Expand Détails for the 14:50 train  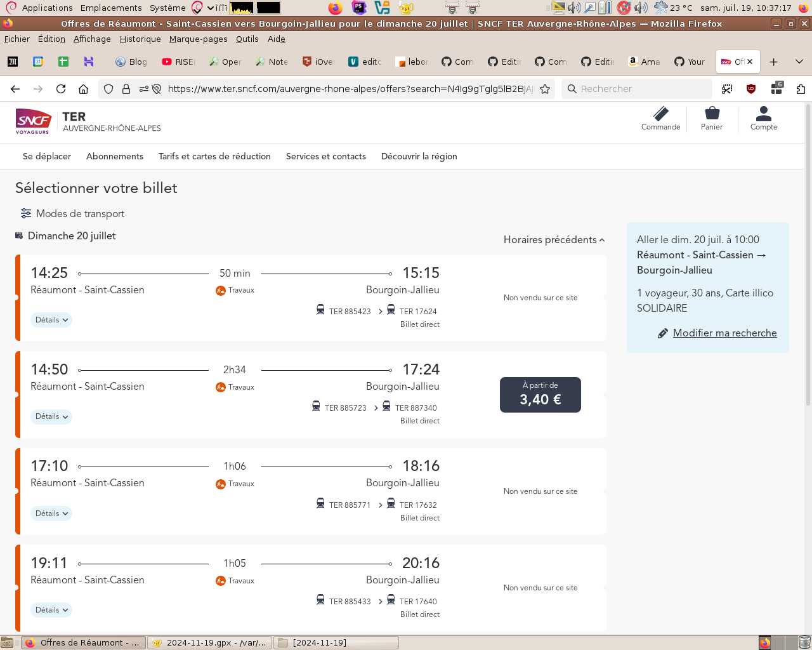tap(51, 416)
